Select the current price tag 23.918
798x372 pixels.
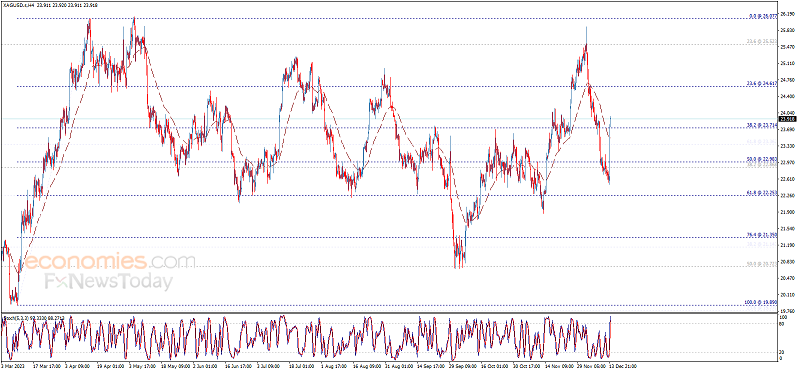(788, 119)
